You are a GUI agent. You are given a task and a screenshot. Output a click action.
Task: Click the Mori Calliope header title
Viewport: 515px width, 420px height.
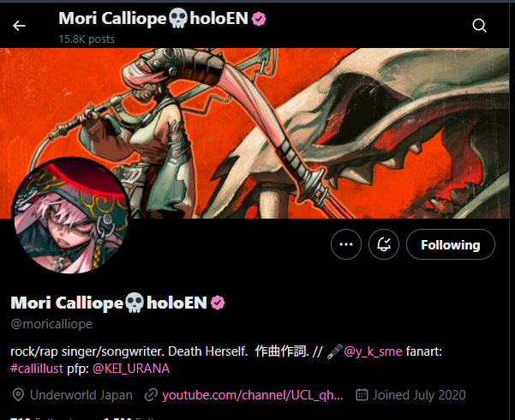pyautogui.click(x=153, y=18)
